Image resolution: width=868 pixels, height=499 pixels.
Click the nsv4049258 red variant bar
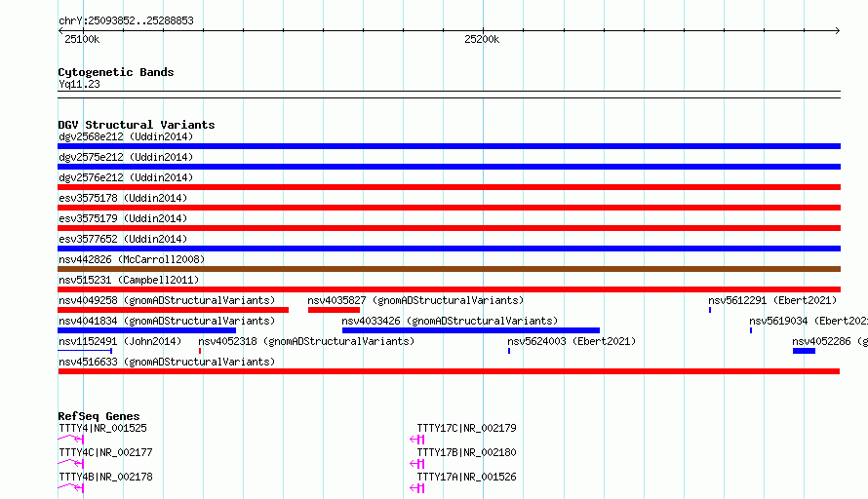174,310
